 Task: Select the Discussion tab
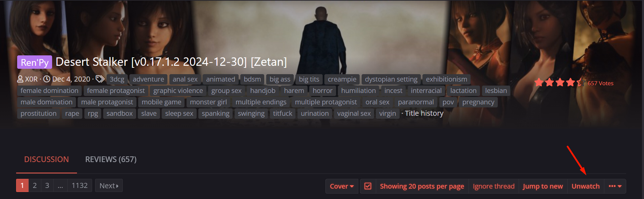pyautogui.click(x=46, y=159)
